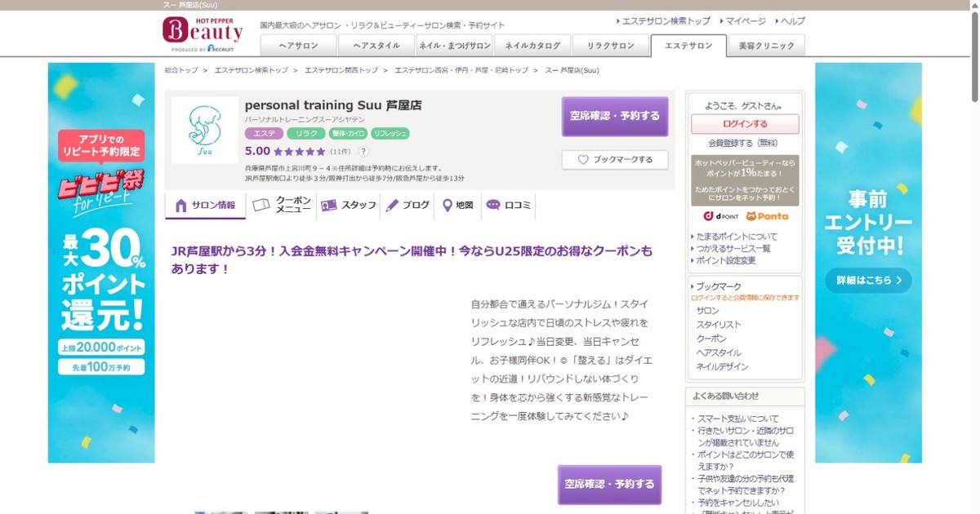Click the Ponta logo
The width and height of the screenshot is (980, 514).
click(x=768, y=216)
